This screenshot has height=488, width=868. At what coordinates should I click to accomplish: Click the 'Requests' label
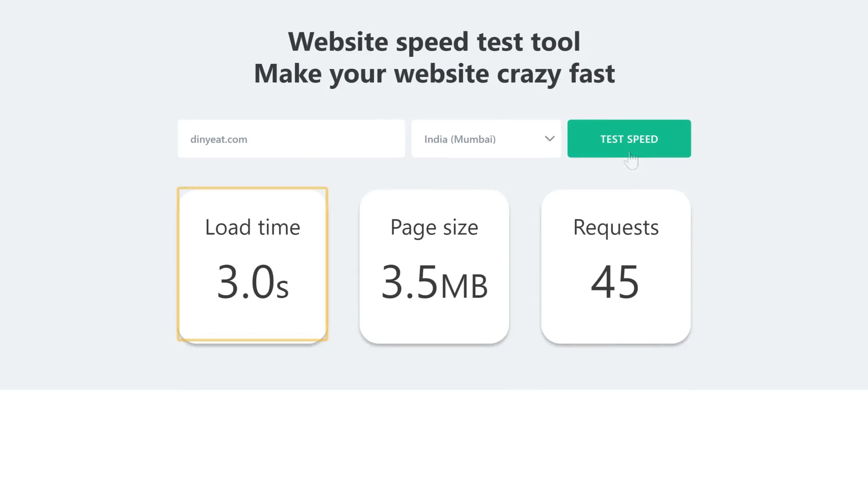click(x=616, y=228)
